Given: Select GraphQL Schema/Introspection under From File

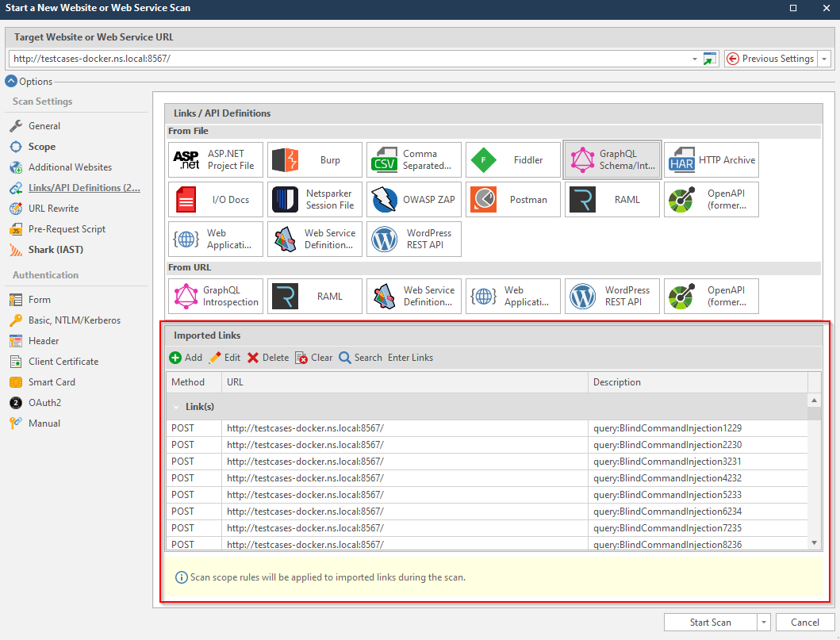Looking at the screenshot, I should click(x=612, y=159).
